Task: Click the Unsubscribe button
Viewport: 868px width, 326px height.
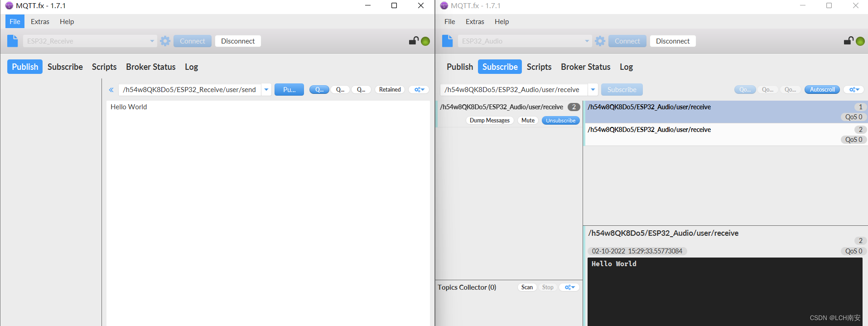Action: coord(561,121)
